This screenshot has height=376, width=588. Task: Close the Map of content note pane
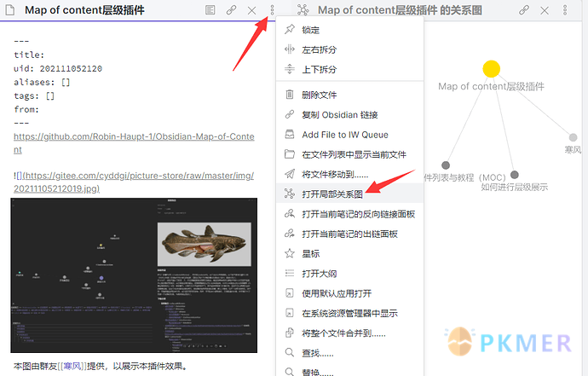pos(251,10)
